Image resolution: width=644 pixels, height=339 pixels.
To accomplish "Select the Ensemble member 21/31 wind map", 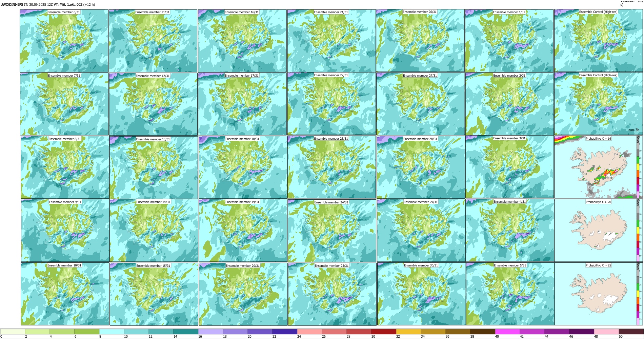I will point(331,41).
